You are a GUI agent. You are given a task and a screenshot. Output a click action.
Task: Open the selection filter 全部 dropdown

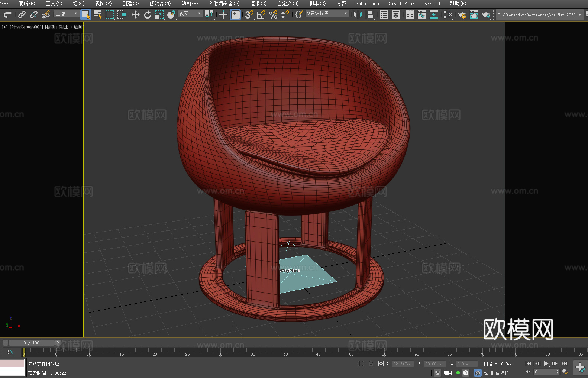[67, 13]
